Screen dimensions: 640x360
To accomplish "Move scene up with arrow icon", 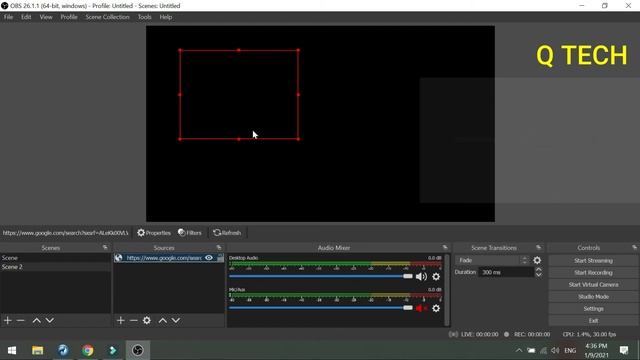I will (x=36, y=320).
